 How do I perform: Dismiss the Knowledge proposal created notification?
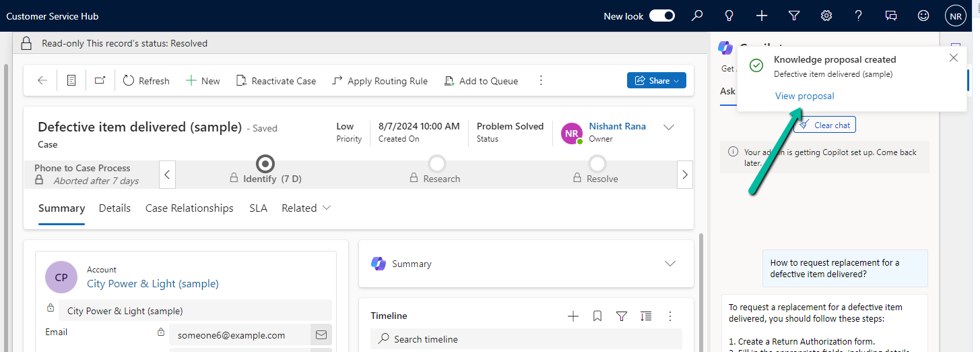pyautogui.click(x=953, y=58)
